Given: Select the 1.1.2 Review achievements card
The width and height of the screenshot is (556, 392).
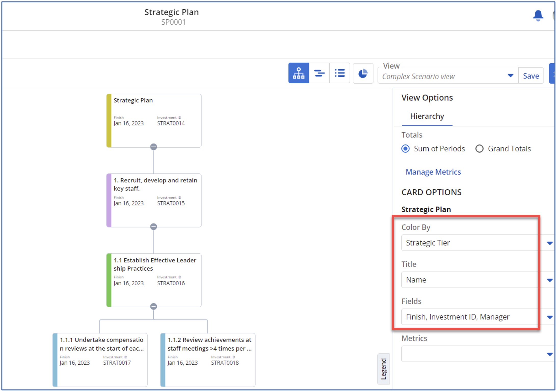Looking at the screenshot, I should (208, 360).
